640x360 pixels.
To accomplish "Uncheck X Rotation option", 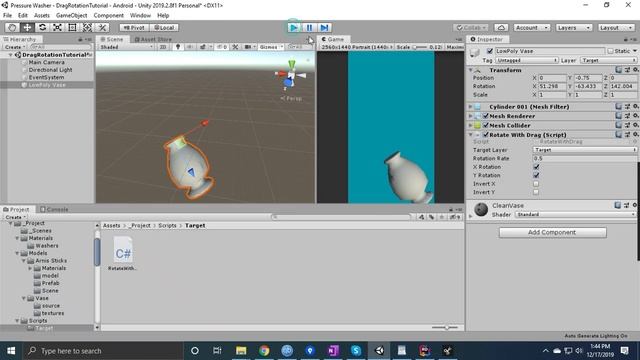I will pos(536,167).
